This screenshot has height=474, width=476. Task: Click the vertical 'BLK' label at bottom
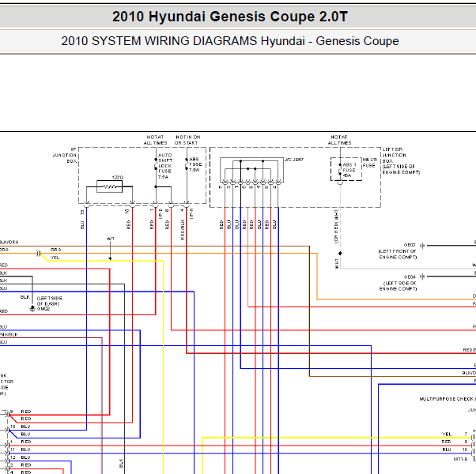coord(121,463)
